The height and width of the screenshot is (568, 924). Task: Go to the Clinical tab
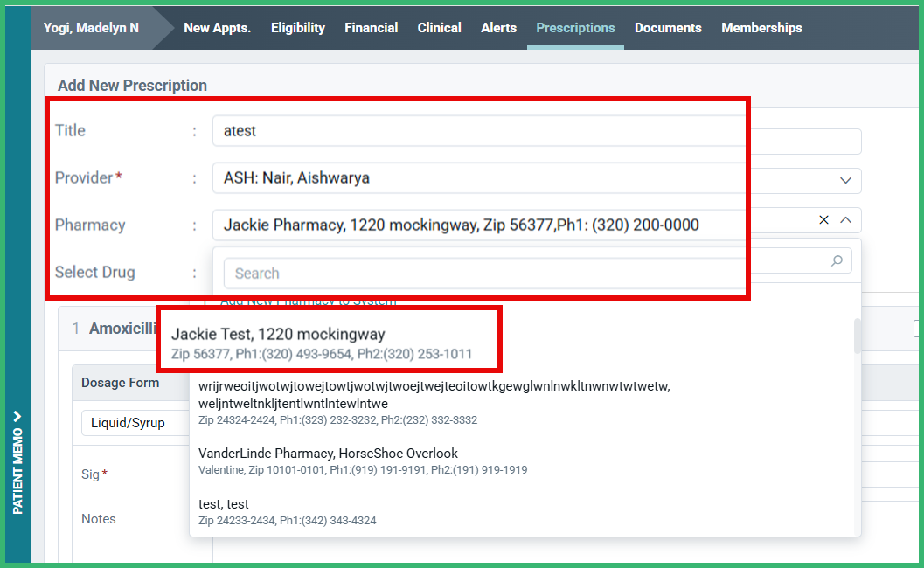[x=439, y=28]
